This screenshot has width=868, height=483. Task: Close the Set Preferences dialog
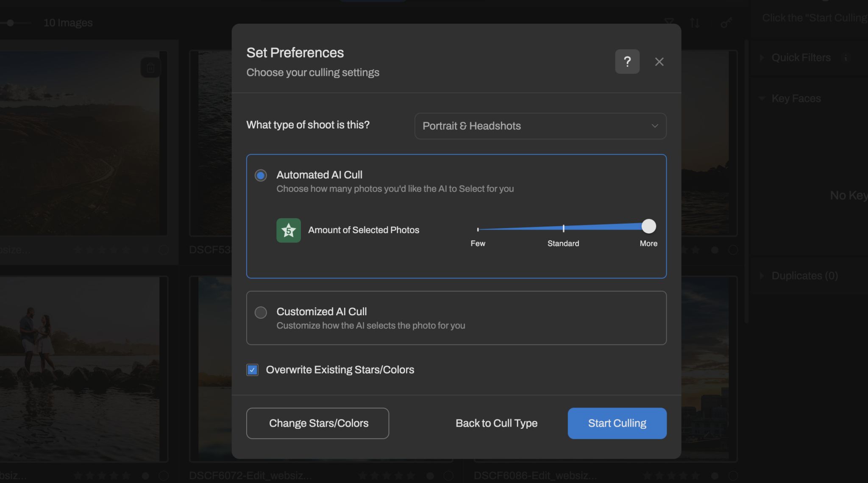click(659, 62)
